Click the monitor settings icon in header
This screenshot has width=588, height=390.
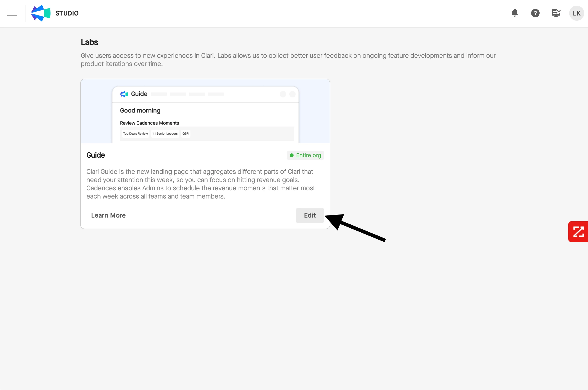point(556,13)
